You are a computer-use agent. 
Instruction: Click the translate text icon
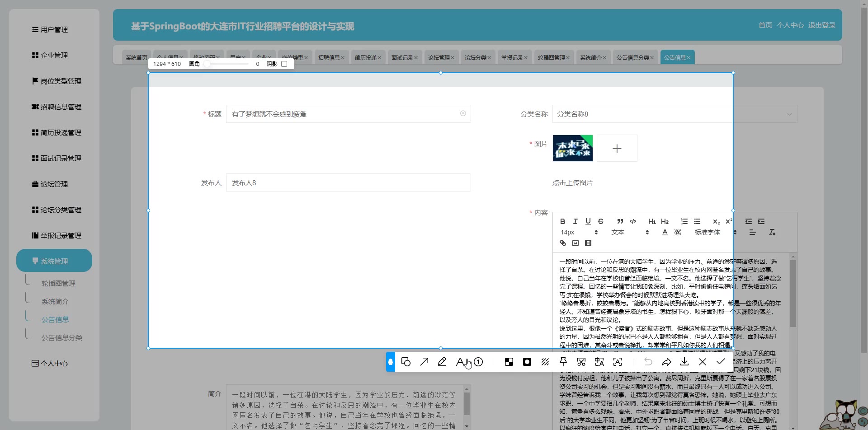pyautogui.click(x=599, y=362)
